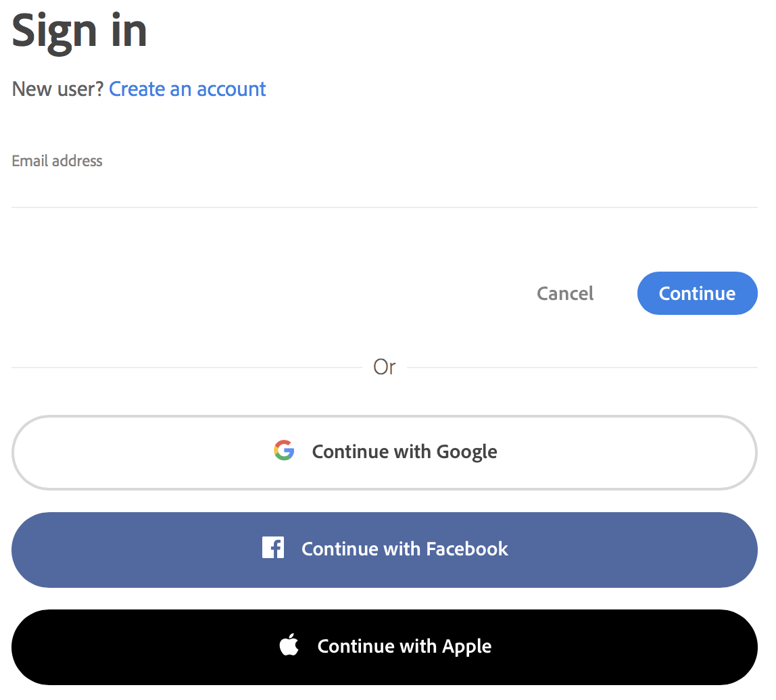Choose Continue with Google
The height and width of the screenshot is (700, 776).
[384, 452]
